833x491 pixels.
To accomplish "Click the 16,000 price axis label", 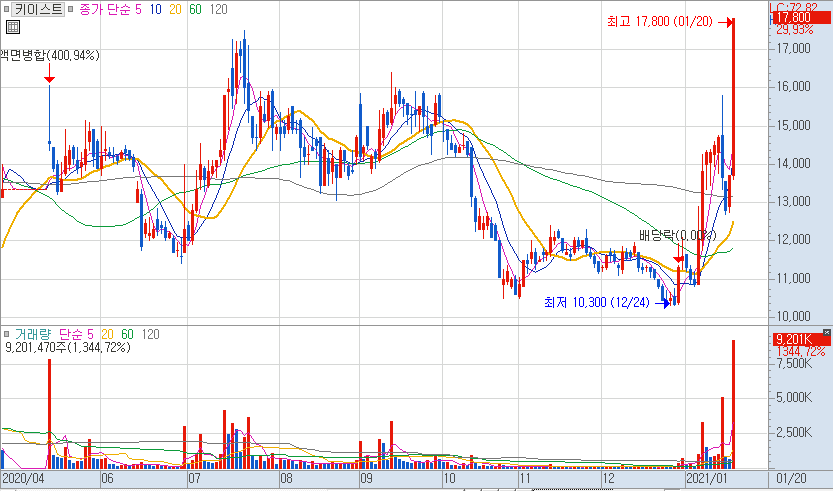I will click(x=793, y=87).
